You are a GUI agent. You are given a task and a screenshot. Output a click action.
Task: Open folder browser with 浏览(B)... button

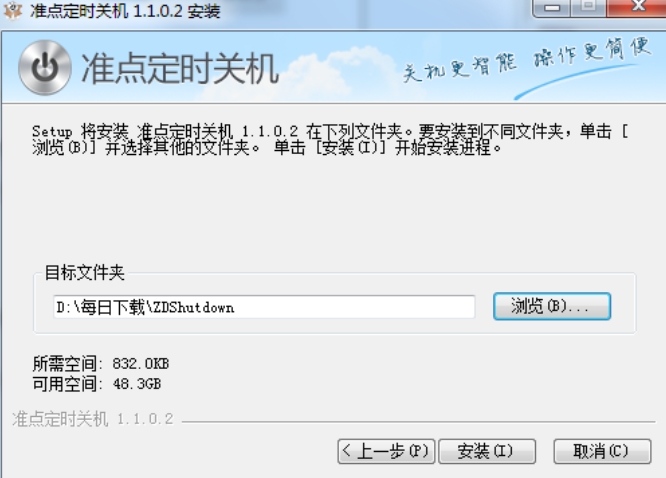pos(552,306)
